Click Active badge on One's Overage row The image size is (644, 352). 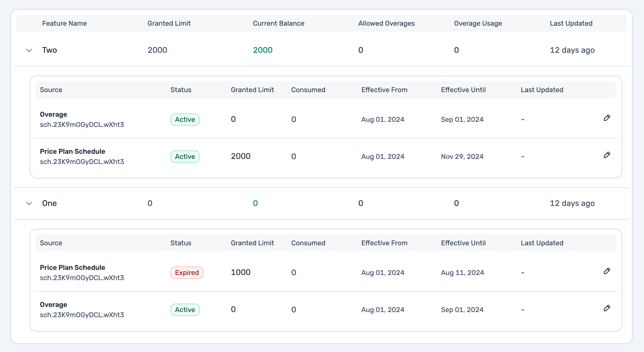pyautogui.click(x=185, y=310)
